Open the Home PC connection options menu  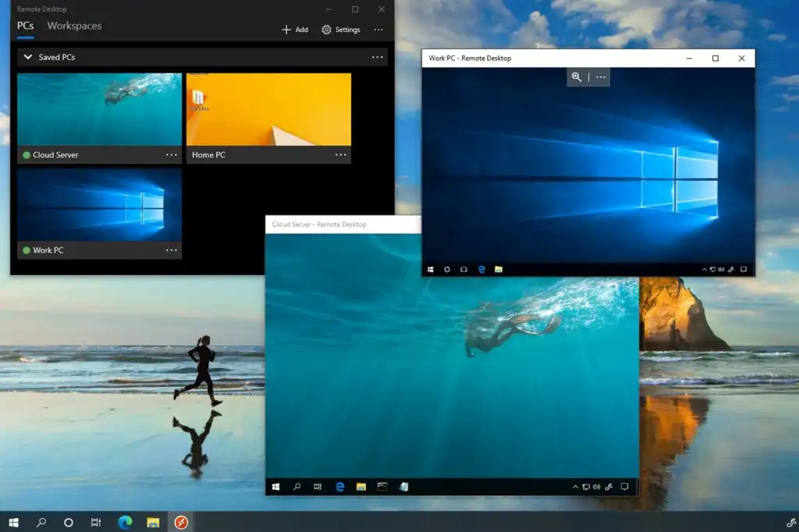coord(341,155)
